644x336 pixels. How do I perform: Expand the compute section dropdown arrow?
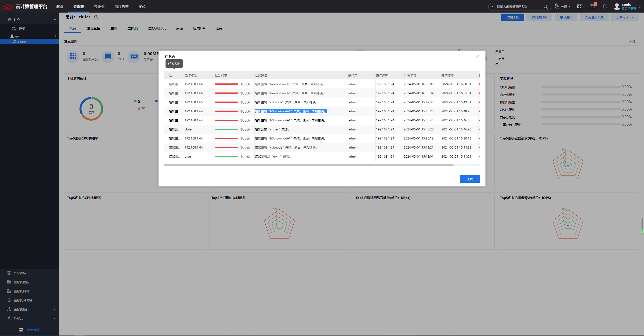pyautogui.click(x=55, y=20)
